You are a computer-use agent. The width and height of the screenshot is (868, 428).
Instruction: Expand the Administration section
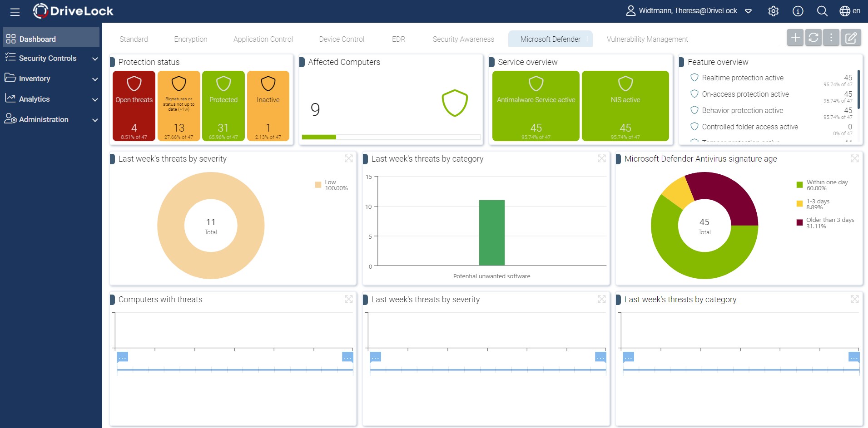(95, 120)
